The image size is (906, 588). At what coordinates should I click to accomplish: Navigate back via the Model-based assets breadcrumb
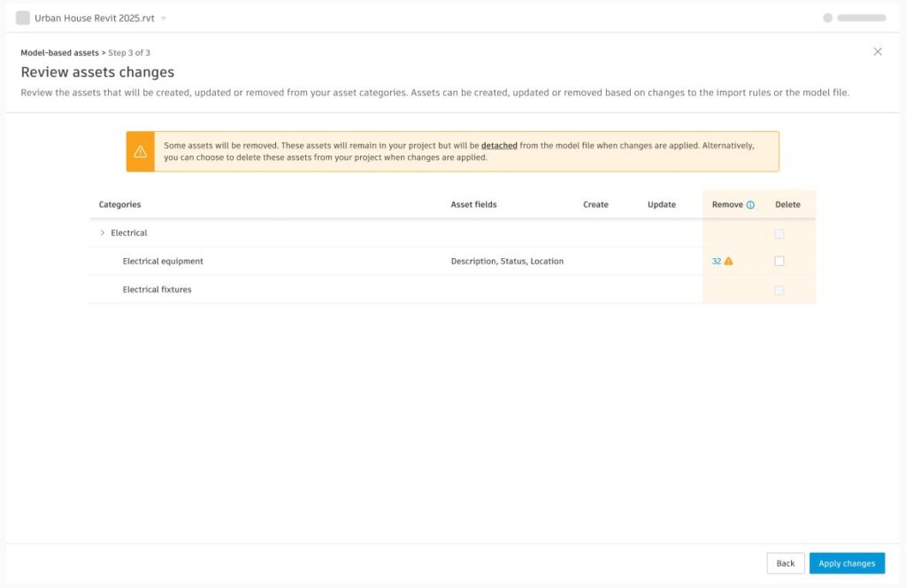tap(58, 52)
